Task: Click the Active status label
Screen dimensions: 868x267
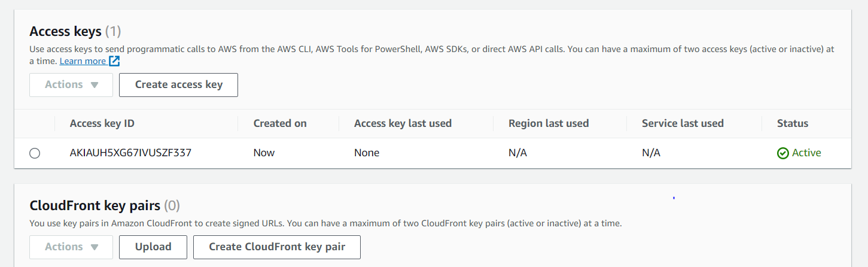Action: tap(806, 153)
